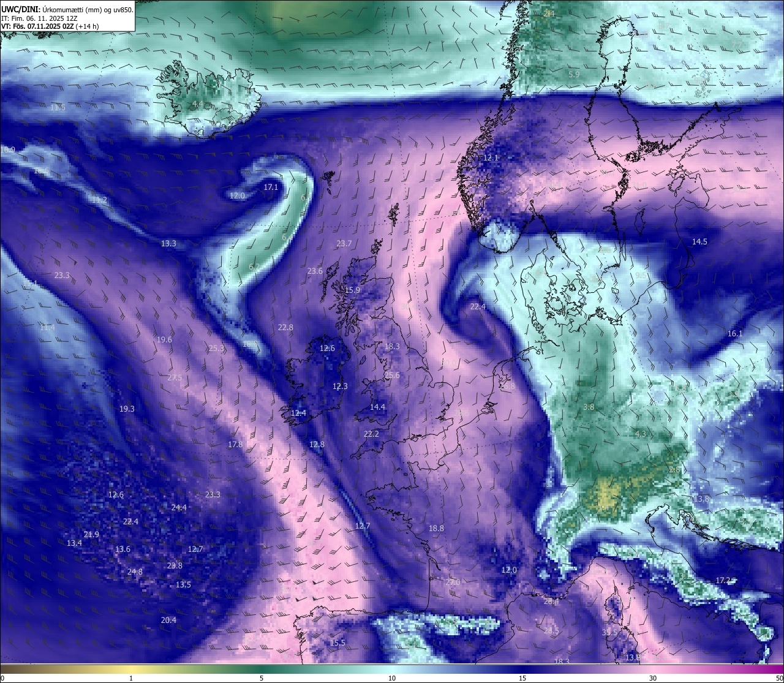Viewport: 784px width, 683px height.
Task: Click the 11.2 map value
Action: (99, 200)
